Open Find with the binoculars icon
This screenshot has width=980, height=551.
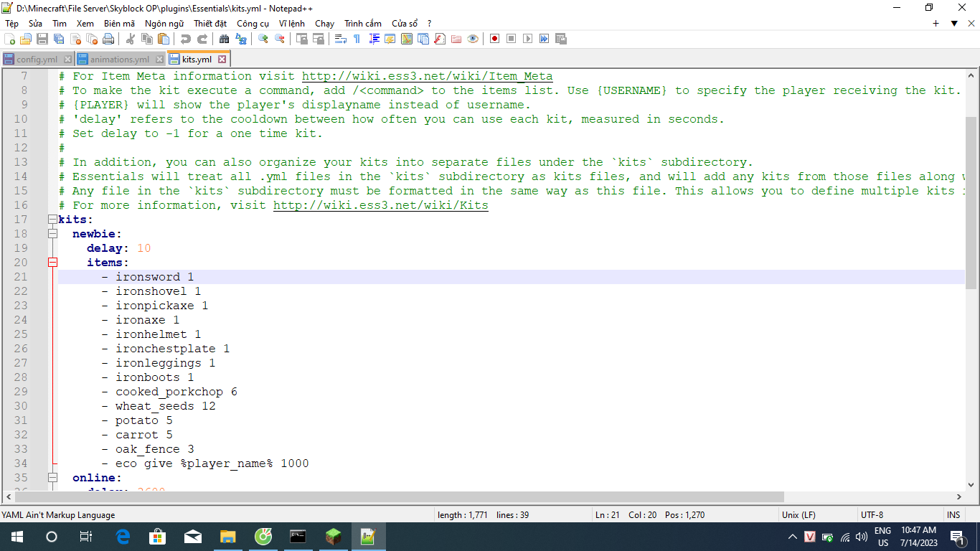pos(225,39)
